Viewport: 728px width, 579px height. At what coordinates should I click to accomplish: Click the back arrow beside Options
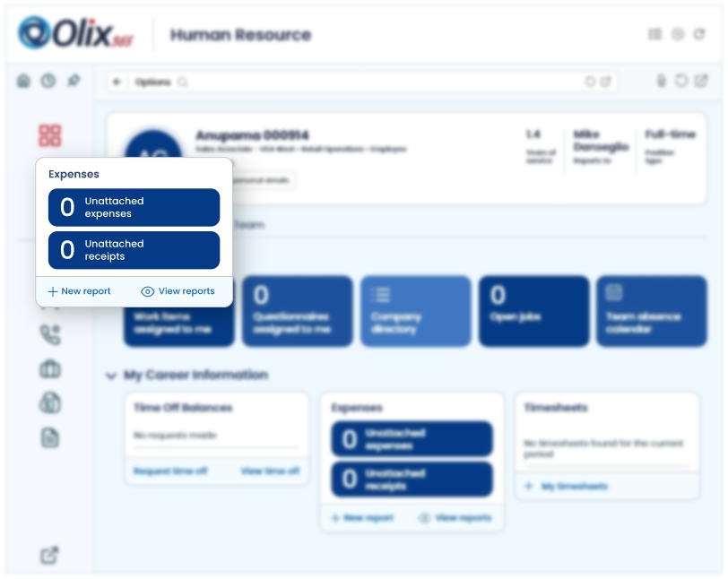[117, 82]
